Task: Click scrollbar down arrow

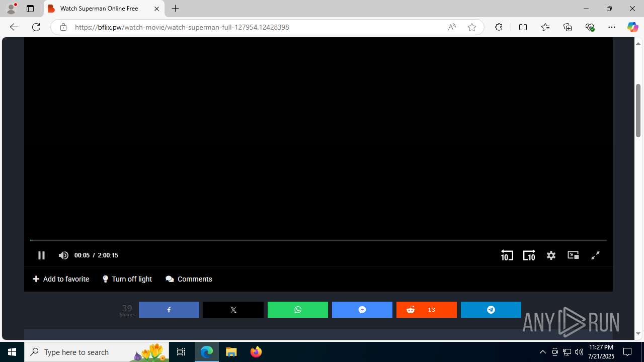Action: point(638,334)
